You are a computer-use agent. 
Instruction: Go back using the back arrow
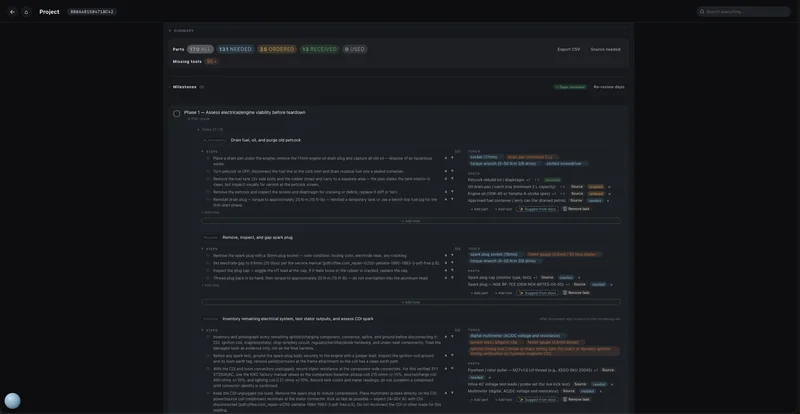point(12,12)
